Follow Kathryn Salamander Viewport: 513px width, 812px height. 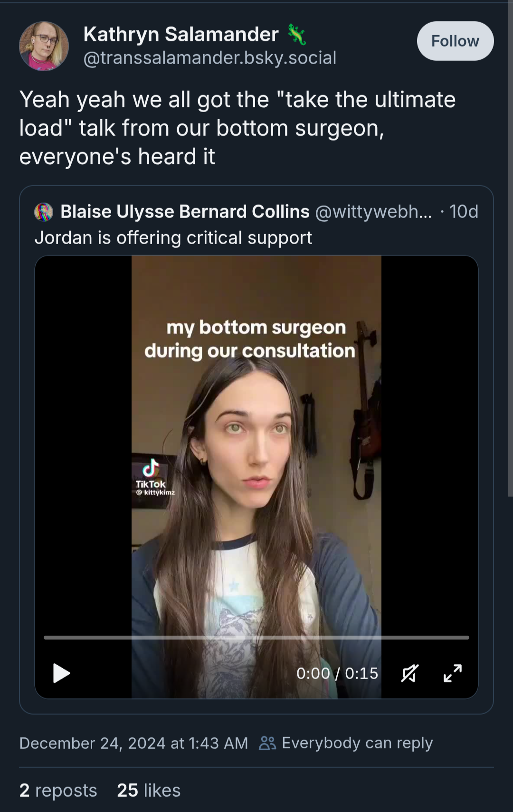pos(455,41)
